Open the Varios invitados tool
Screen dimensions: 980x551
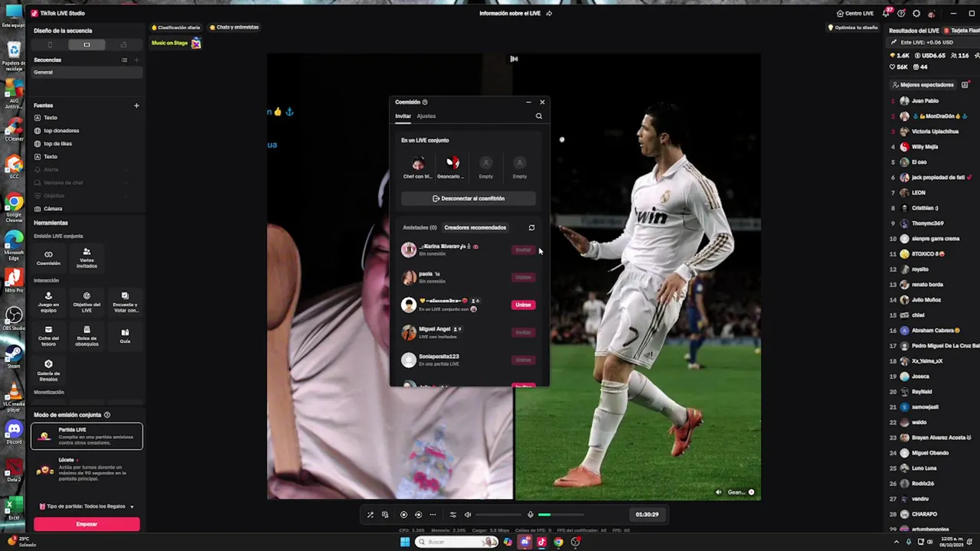[x=87, y=258]
